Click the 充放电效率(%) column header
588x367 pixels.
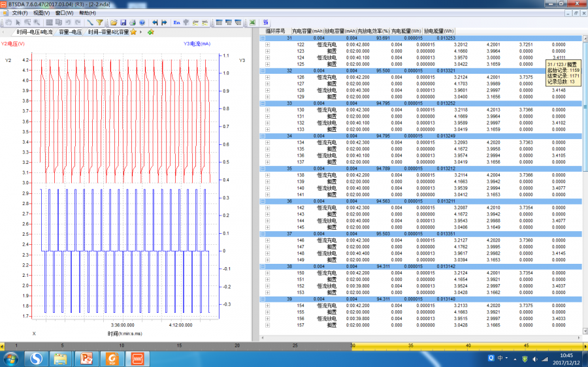tap(373, 31)
